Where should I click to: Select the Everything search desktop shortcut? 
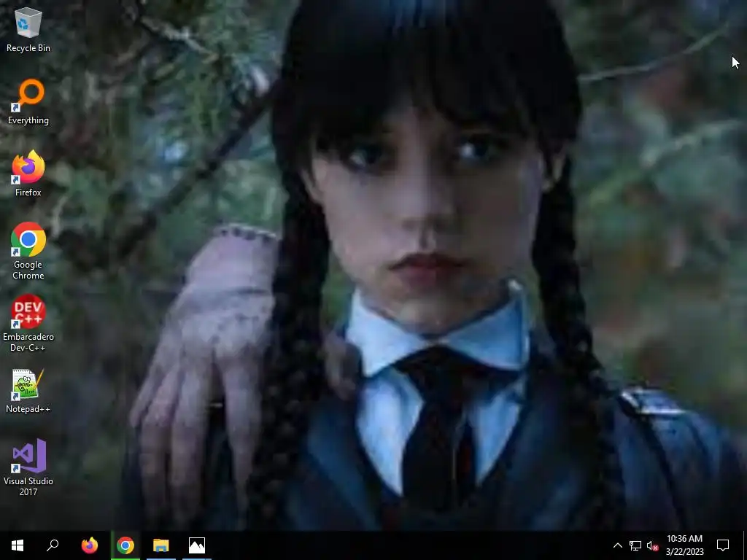(28, 102)
